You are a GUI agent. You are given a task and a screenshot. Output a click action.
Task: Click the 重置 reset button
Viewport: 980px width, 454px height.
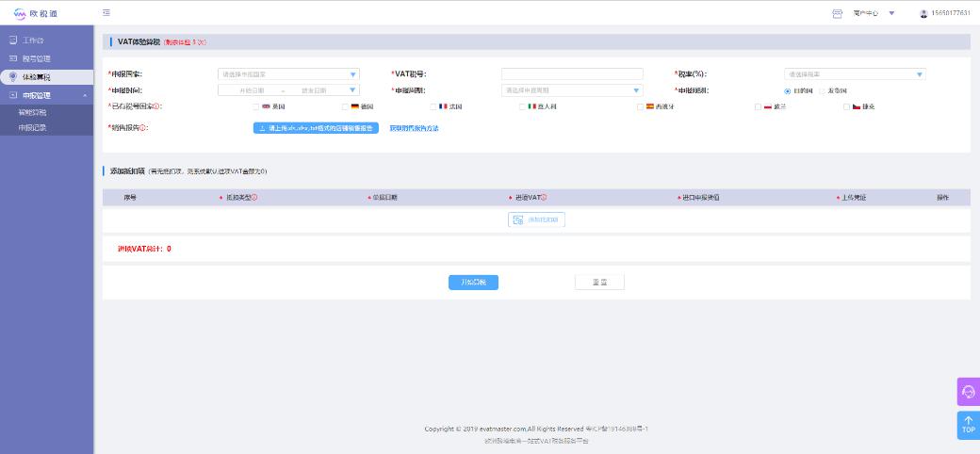[599, 283]
